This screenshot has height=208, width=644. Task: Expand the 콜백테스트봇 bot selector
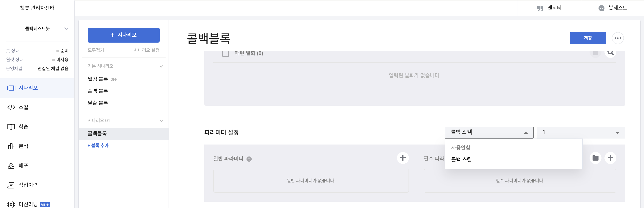click(66, 29)
